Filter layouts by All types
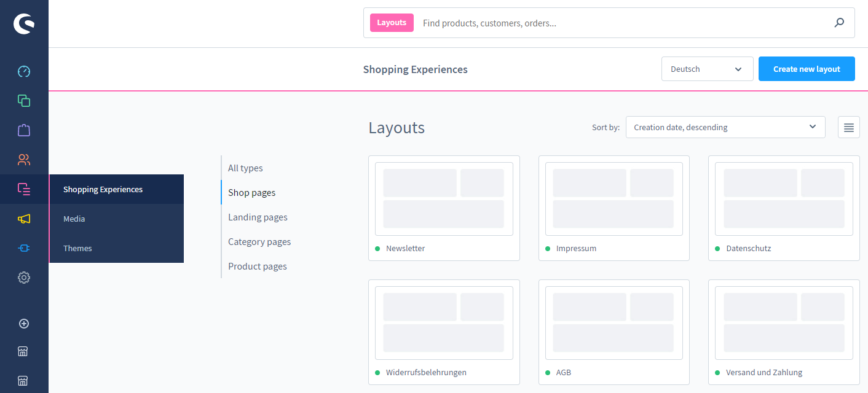Viewport: 868px width, 393px height. point(245,168)
